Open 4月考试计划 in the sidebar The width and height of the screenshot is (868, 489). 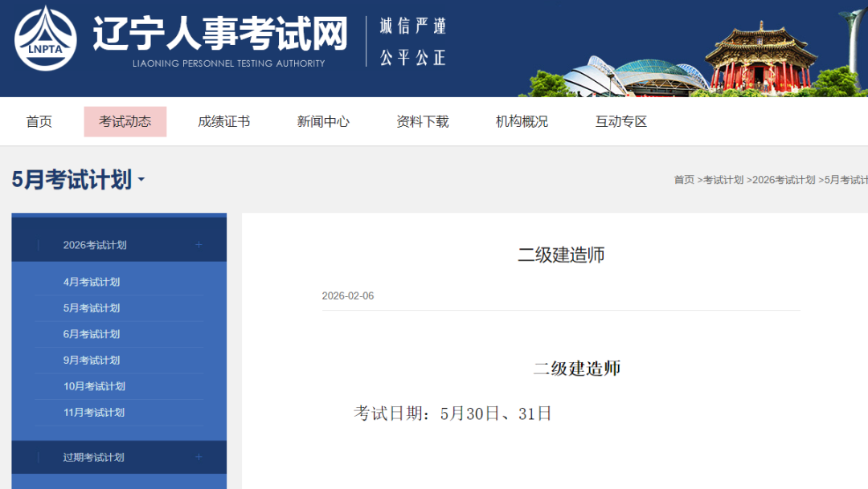[92, 282]
